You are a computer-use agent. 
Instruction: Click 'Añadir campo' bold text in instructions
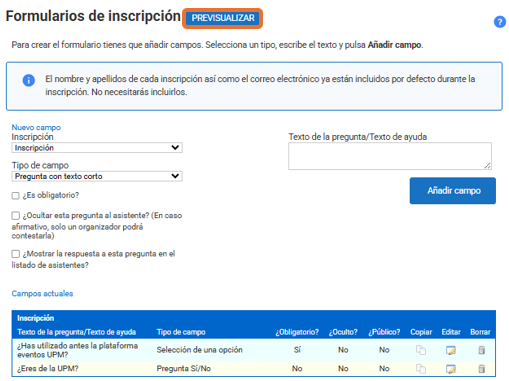coord(394,45)
